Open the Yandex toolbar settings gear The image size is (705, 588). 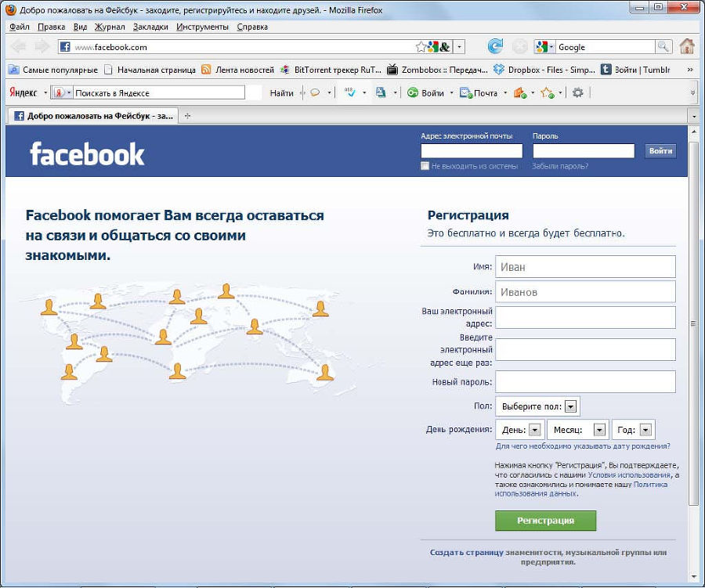point(578,92)
